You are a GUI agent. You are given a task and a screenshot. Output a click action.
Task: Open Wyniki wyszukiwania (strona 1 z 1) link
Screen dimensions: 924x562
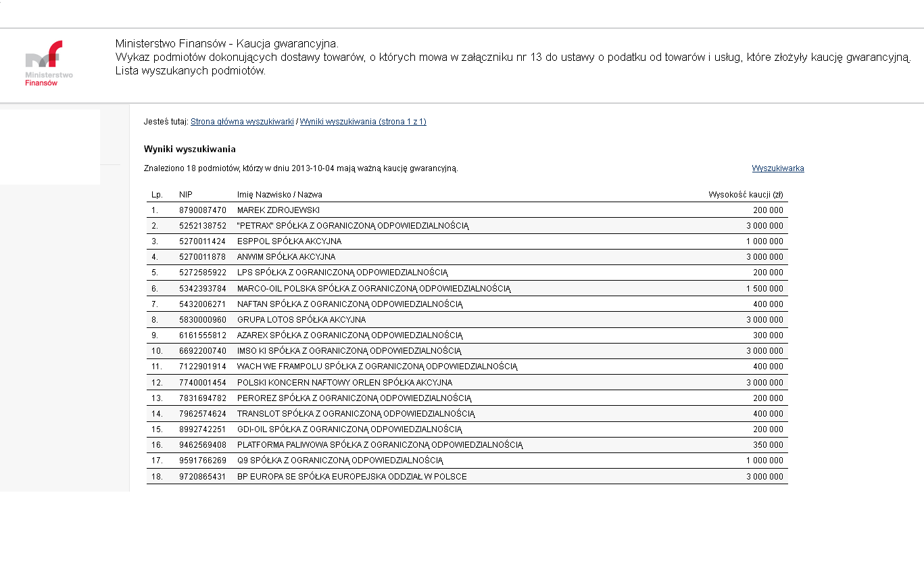pyautogui.click(x=363, y=122)
